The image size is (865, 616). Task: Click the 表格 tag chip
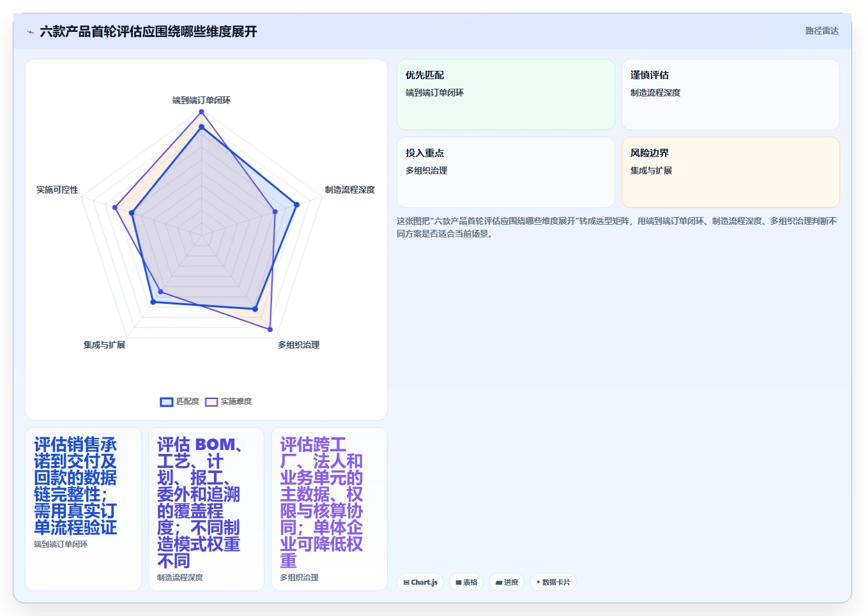coord(466,582)
